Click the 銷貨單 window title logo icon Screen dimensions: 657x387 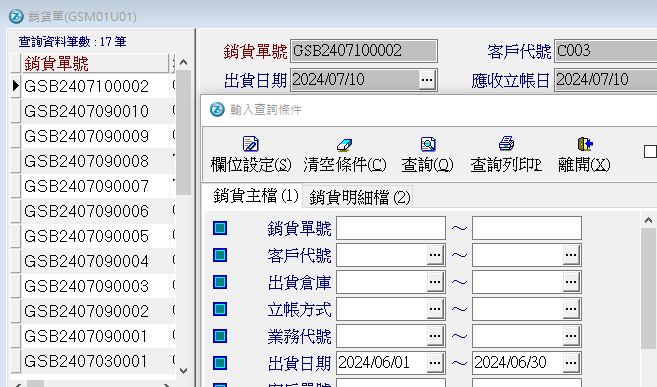pos(16,16)
